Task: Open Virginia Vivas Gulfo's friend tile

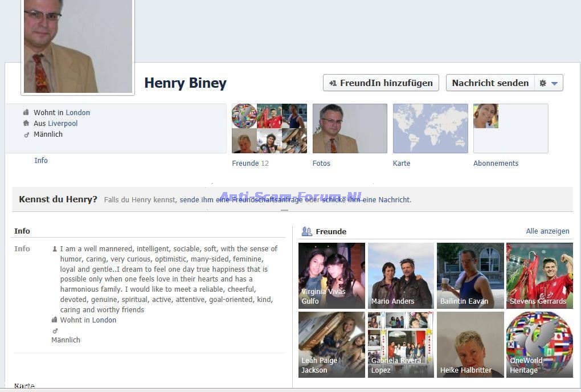Action: 332,276
